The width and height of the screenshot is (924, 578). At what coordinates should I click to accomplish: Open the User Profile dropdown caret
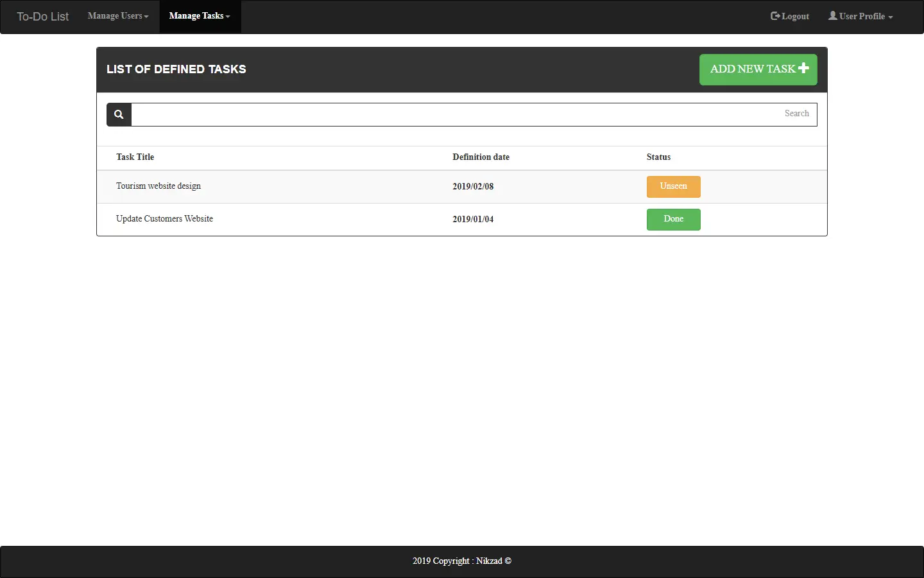[x=891, y=17]
